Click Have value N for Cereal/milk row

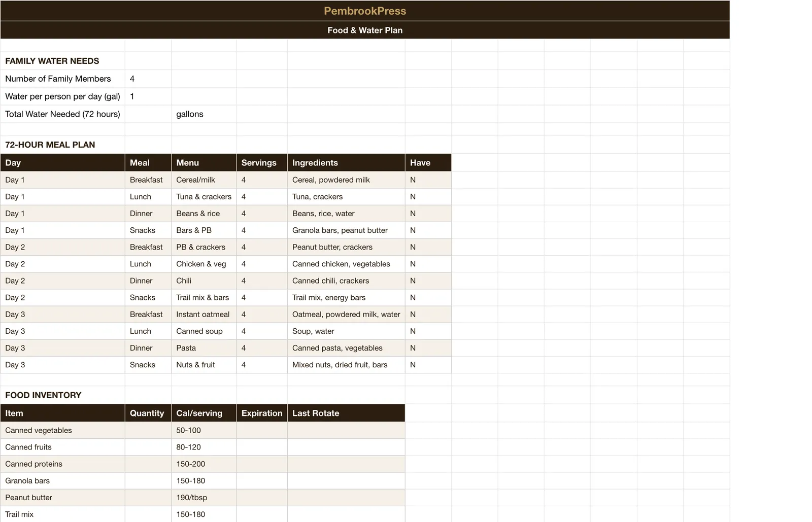point(428,180)
